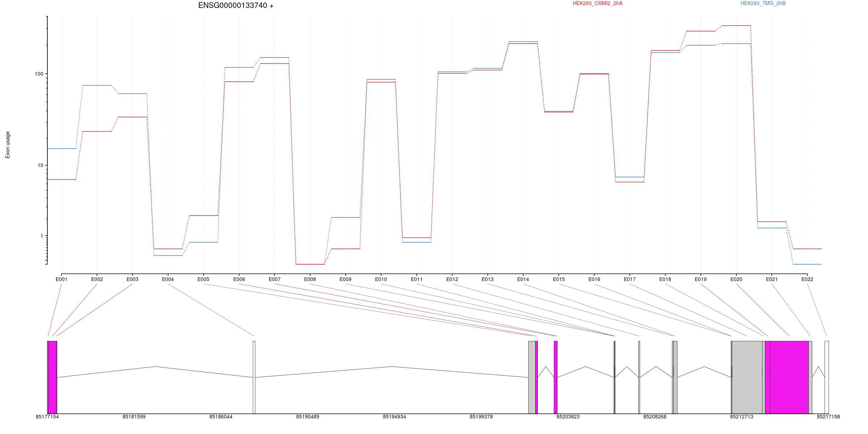Click the E018 exon label
868x434 pixels.
[x=665, y=279]
